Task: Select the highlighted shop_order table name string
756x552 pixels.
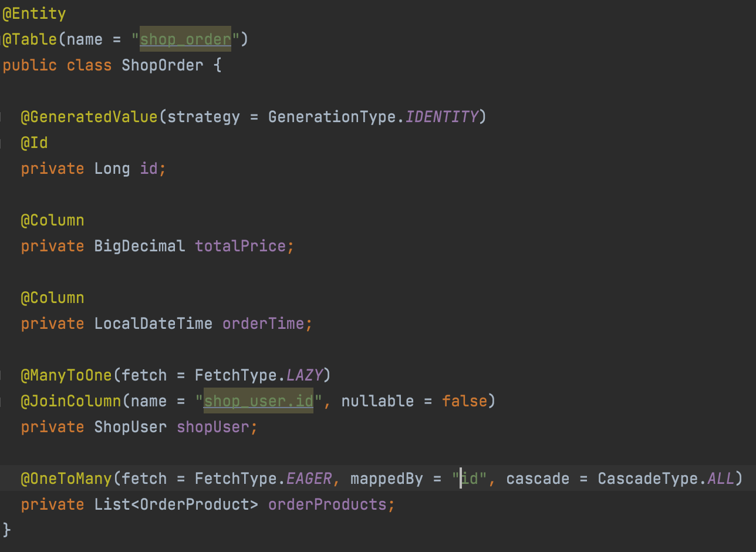Action: click(x=185, y=39)
